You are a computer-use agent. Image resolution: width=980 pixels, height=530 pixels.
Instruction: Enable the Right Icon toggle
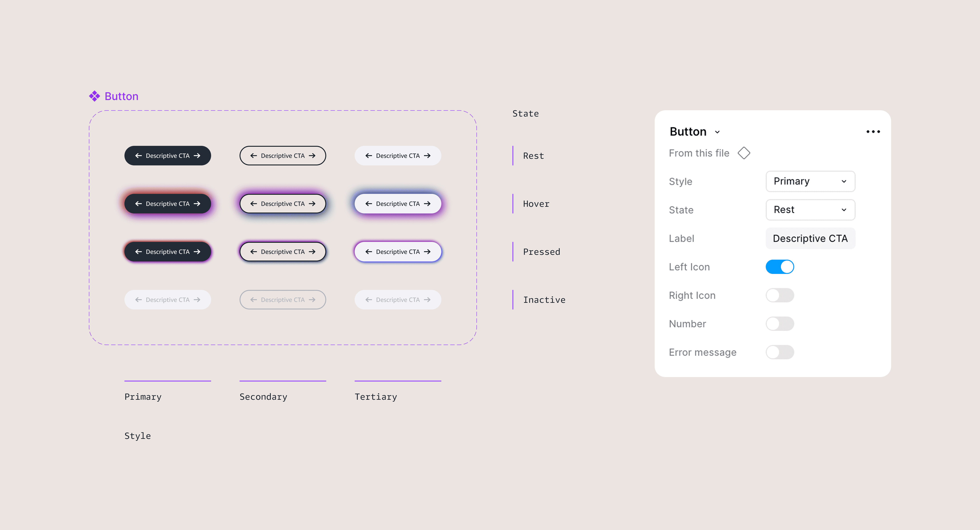click(780, 295)
